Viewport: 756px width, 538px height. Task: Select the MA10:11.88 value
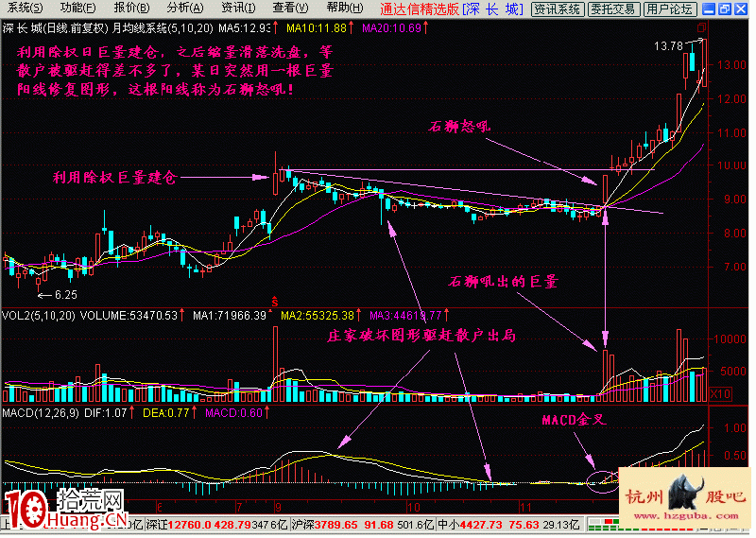point(317,28)
